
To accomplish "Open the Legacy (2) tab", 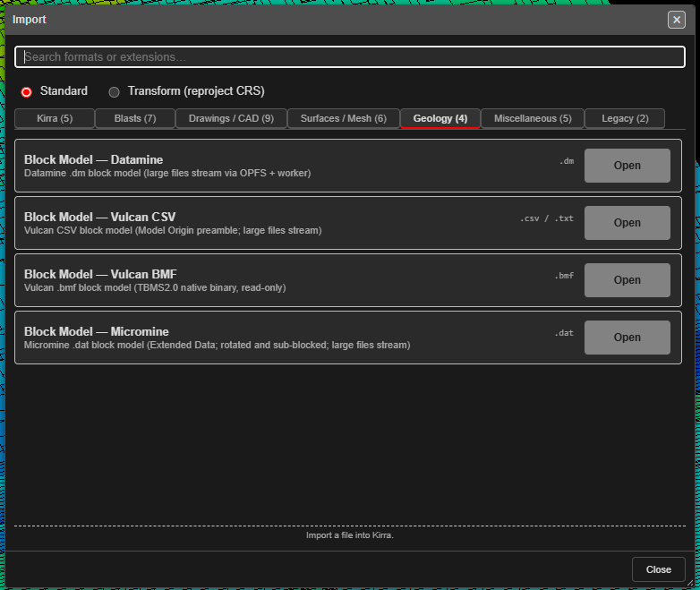I will click(x=625, y=118).
